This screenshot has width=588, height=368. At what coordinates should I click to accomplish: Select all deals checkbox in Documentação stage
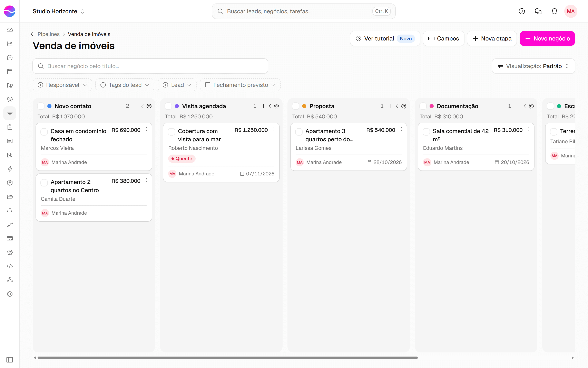tap(423, 106)
